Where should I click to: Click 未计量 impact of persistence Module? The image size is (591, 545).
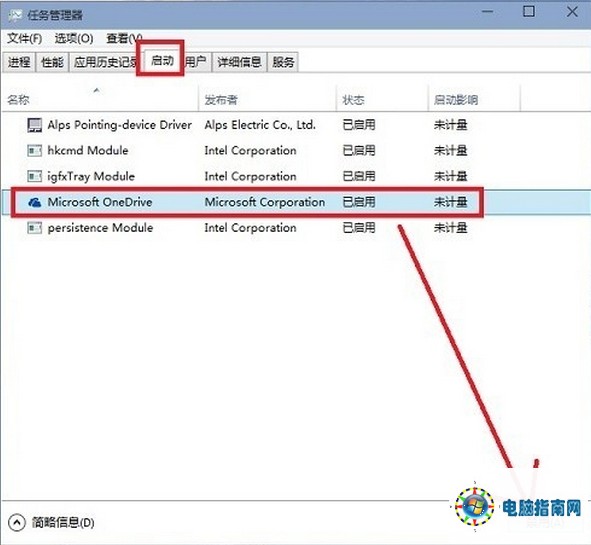click(450, 228)
